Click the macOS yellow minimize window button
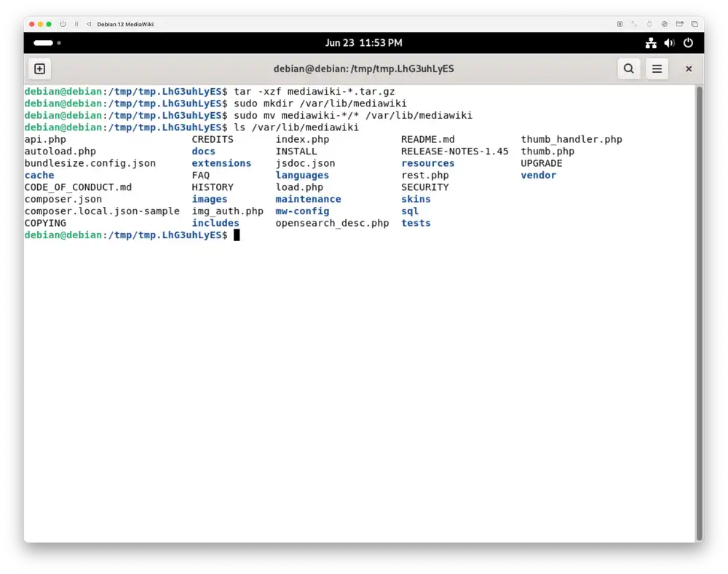This screenshot has height=574, width=728. [40, 24]
